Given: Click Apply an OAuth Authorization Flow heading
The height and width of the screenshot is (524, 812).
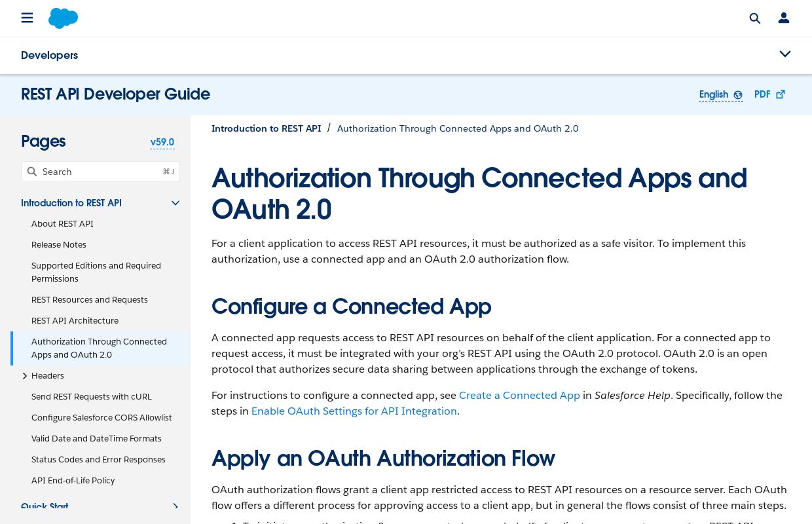Looking at the screenshot, I should coord(383,458).
